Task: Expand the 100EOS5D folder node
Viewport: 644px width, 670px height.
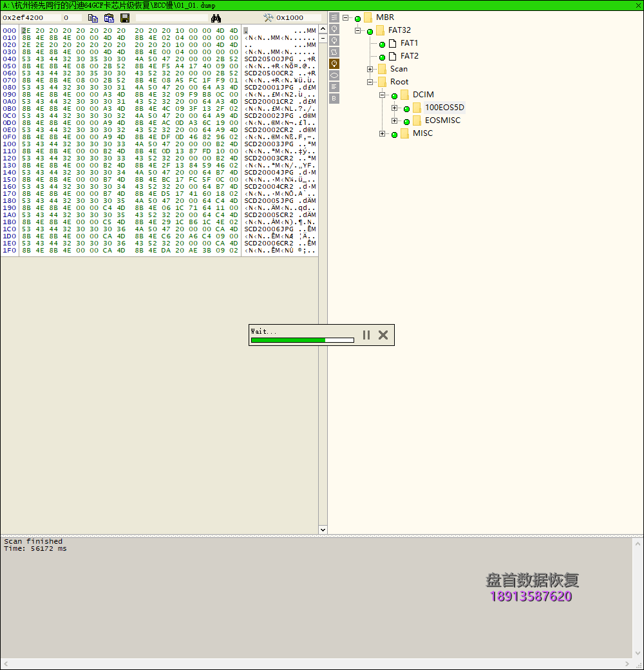Action: tap(394, 108)
